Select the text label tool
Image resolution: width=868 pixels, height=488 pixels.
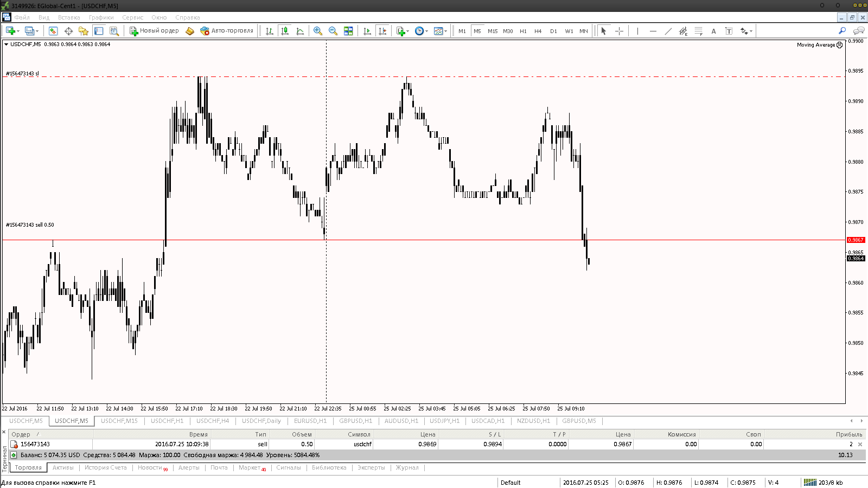click(x=729, y=31)
